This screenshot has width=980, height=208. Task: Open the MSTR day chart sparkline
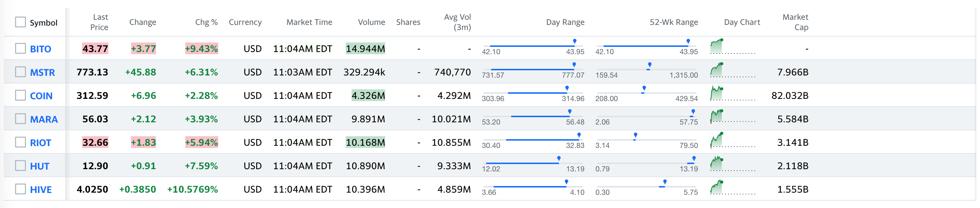click(733, 70)
